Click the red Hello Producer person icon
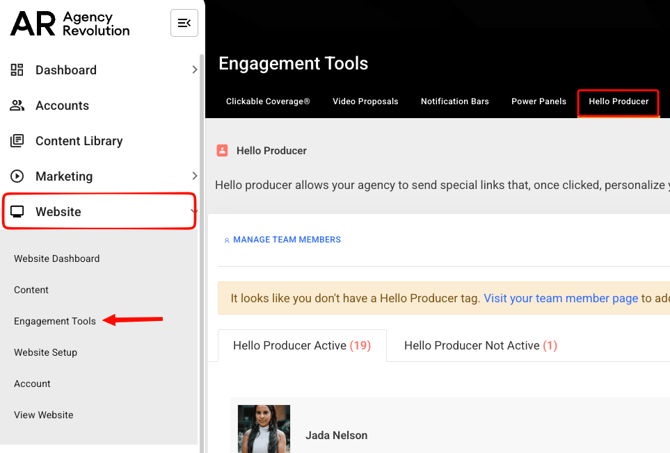Viewport: 670px width, 453px height. point(223,151)
